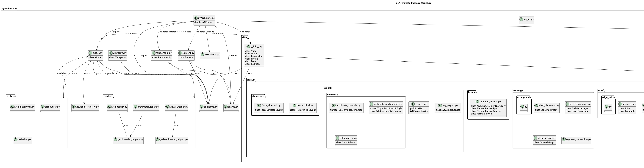
Task: Select the 'class HierarchicalLayout' text
Action: coord(303,110)
